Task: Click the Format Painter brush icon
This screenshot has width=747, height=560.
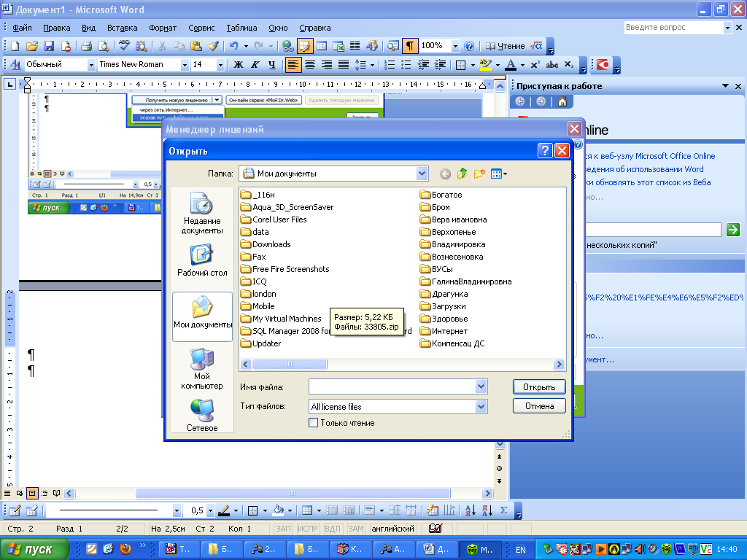Action: click(x=213, y=46)
